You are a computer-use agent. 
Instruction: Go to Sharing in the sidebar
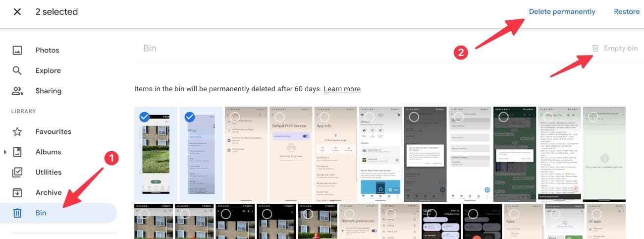(49, 91)
